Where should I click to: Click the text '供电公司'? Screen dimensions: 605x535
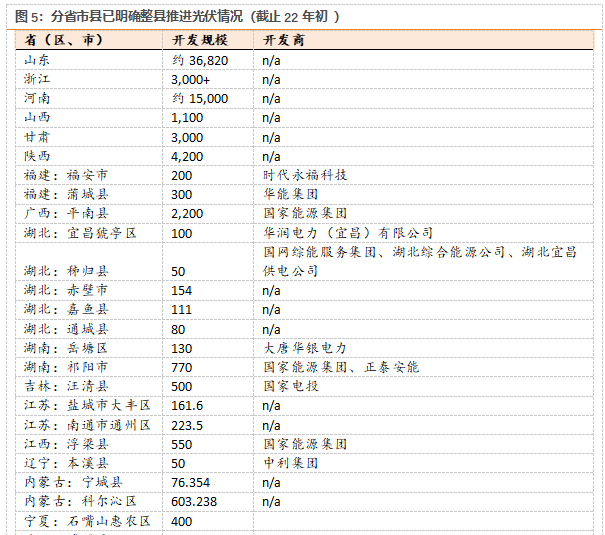[x=291, y=271]
